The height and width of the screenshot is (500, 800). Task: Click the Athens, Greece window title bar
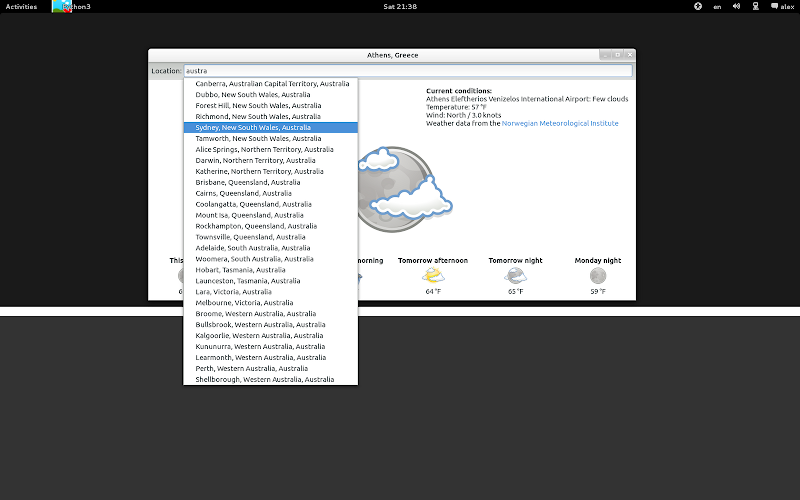pos(392,55)
